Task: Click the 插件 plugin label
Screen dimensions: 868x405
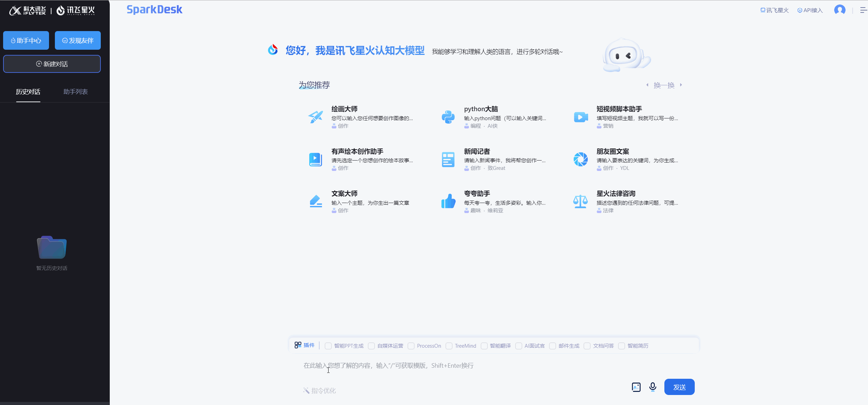Action: (x=309, y=345)
